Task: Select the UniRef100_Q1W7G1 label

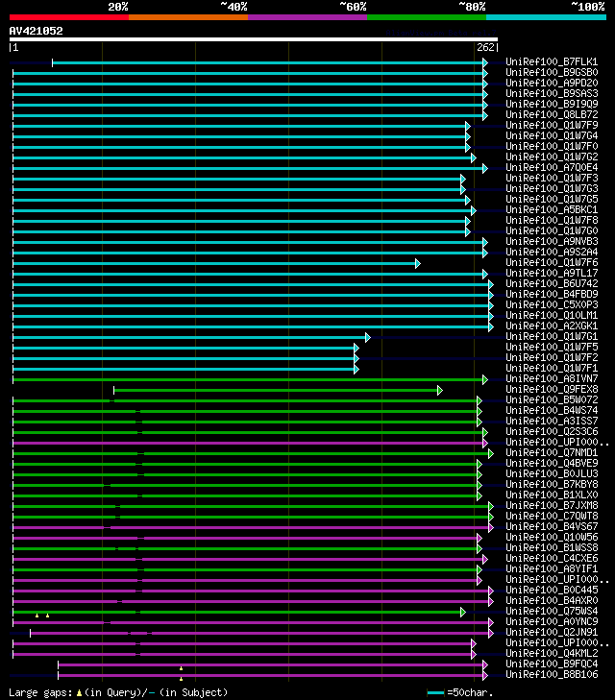Action: click(552, 337)
